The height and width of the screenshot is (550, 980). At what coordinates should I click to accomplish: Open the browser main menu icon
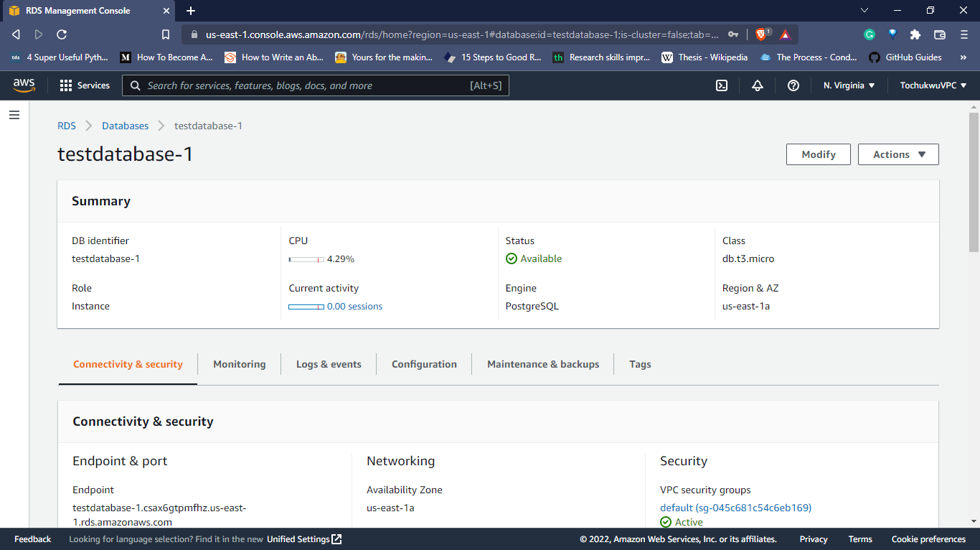(x=964, y=34)
